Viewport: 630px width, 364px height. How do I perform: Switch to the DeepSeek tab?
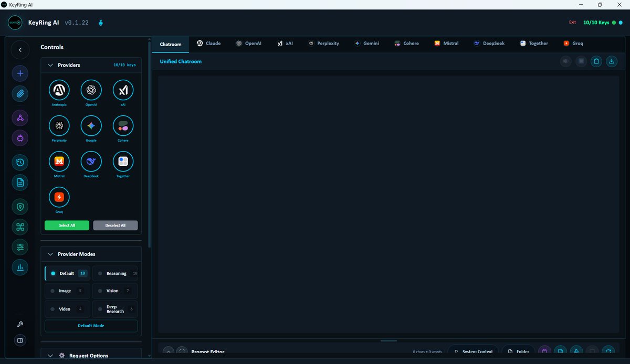(489, 44)
